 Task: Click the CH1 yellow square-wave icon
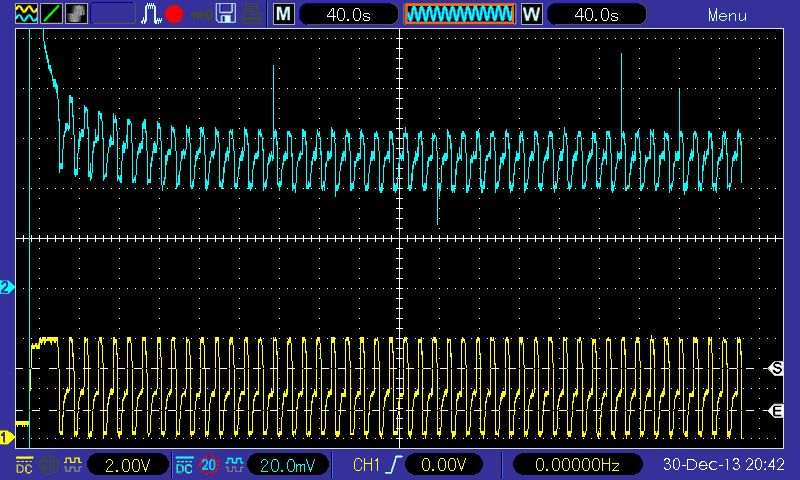pyautogui.click(x=72, y=465)
